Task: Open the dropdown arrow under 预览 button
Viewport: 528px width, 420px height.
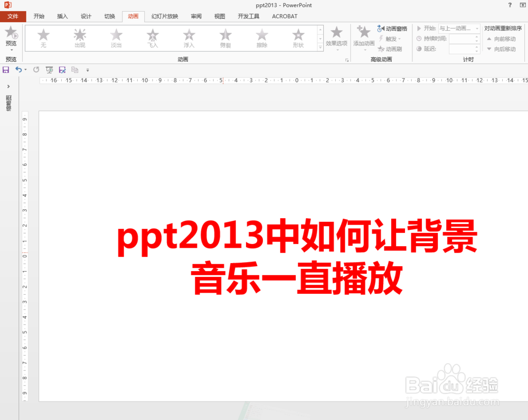Action: point(12,50)
